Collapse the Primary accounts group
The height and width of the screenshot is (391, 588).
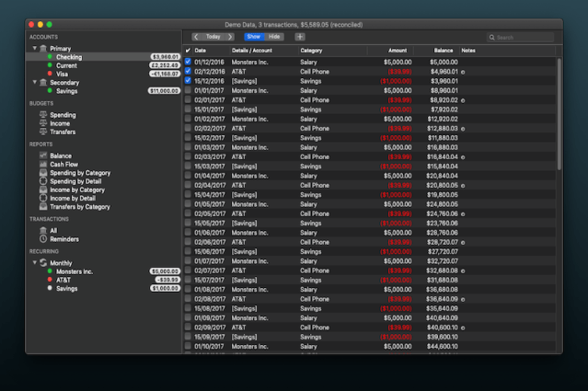point(34,48)
